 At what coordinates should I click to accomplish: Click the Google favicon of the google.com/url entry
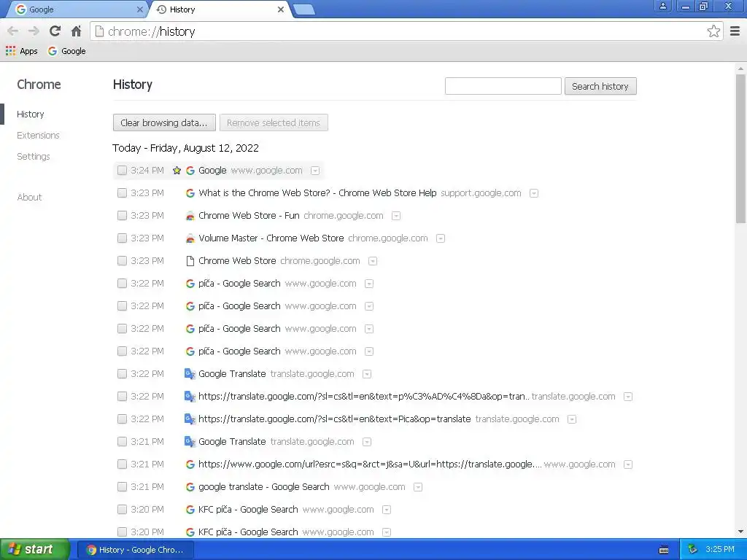(190, 464)
